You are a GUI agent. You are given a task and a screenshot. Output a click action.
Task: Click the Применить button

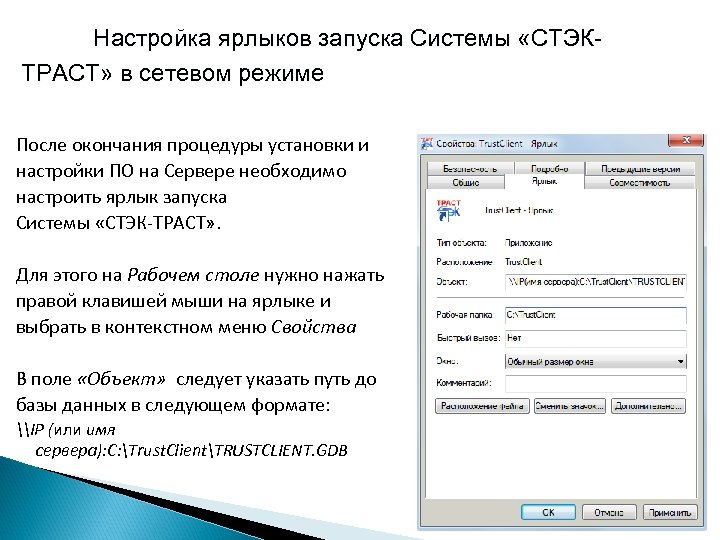[x=669, y=512]
